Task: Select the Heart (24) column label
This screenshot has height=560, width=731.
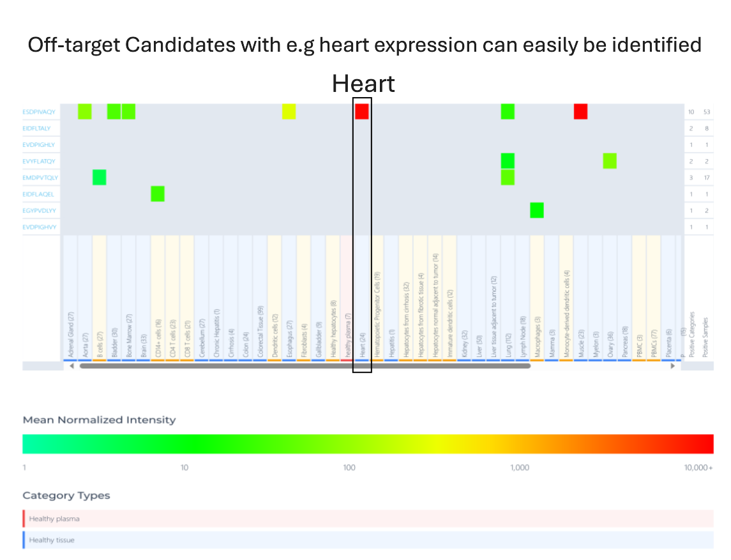Action: (362, 345)
